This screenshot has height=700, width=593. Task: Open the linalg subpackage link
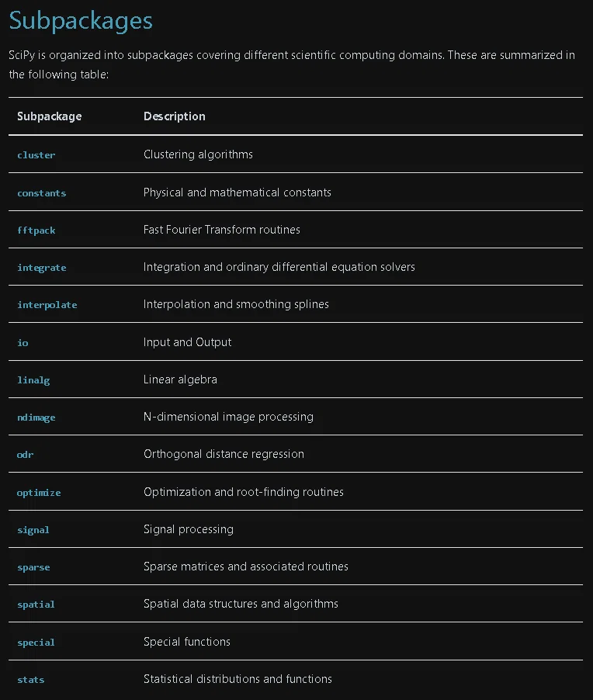pos(33,380)
